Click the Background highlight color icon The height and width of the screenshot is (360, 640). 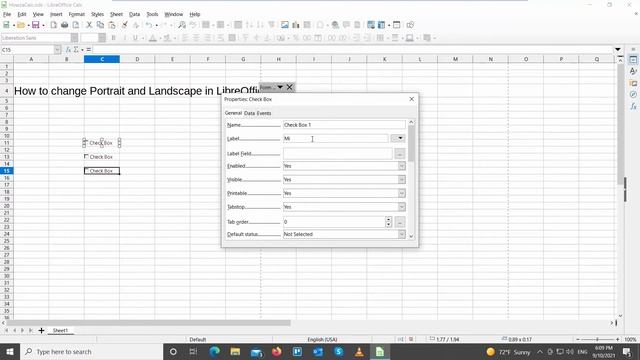pos(167,38)
